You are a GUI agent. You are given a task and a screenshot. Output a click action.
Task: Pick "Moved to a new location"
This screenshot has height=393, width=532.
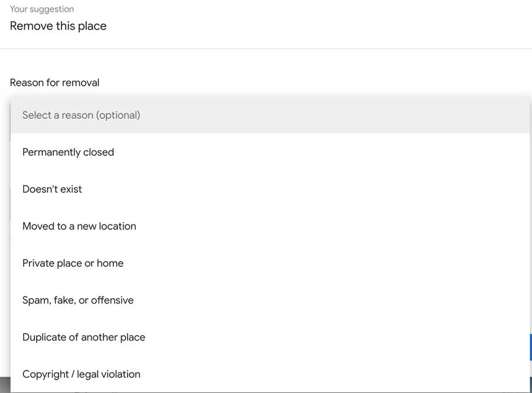[79, 226]
